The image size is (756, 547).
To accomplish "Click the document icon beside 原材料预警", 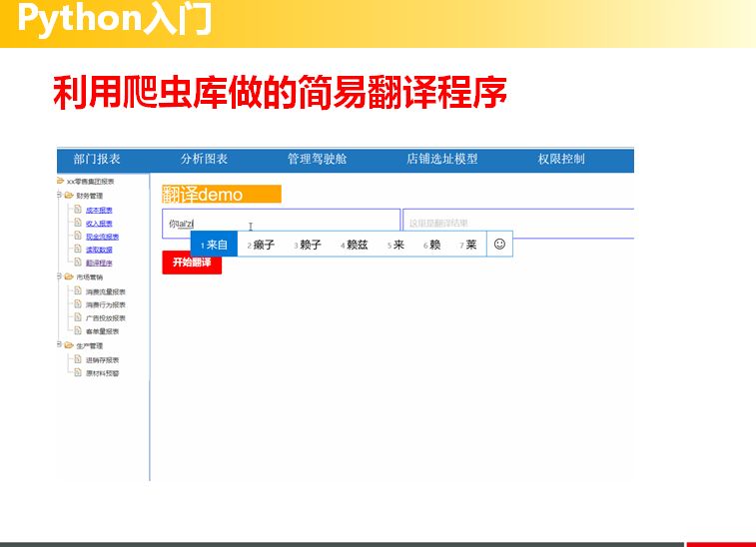I will pyautogui.click(x=78, y=372).
